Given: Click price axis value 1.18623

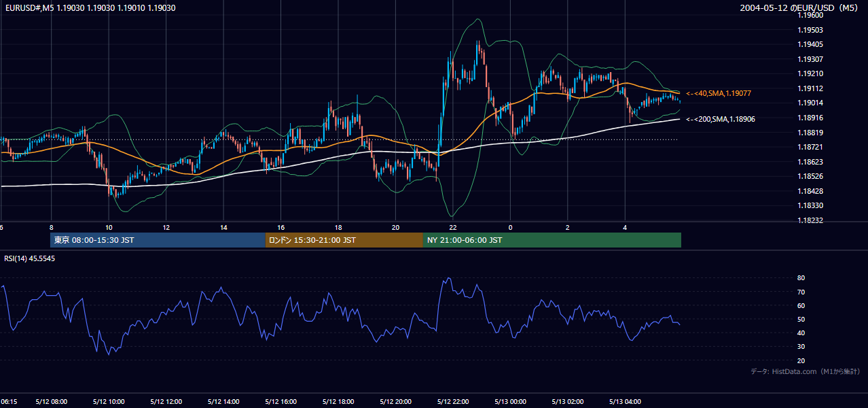Looking at the screenshot, I should coord(810,162).
